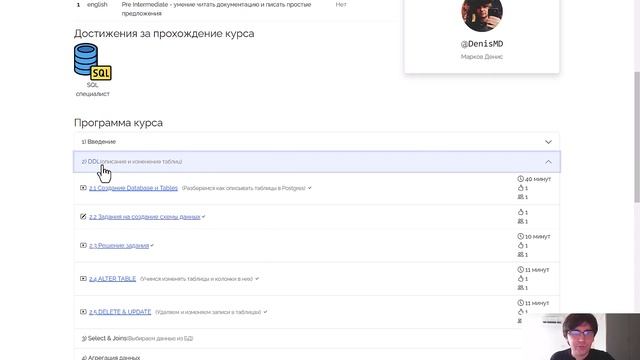
Task: Click the participants icon of ALTER TABLE lesson
Action: point(520,287)
